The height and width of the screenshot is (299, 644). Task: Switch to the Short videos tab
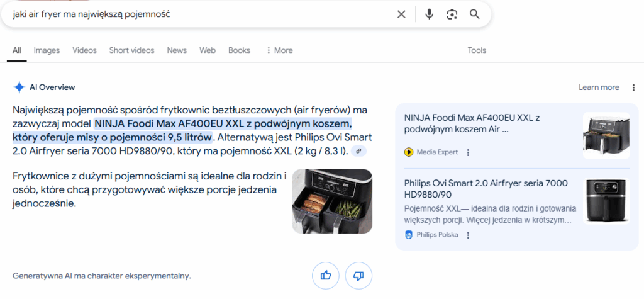point(131,50)
